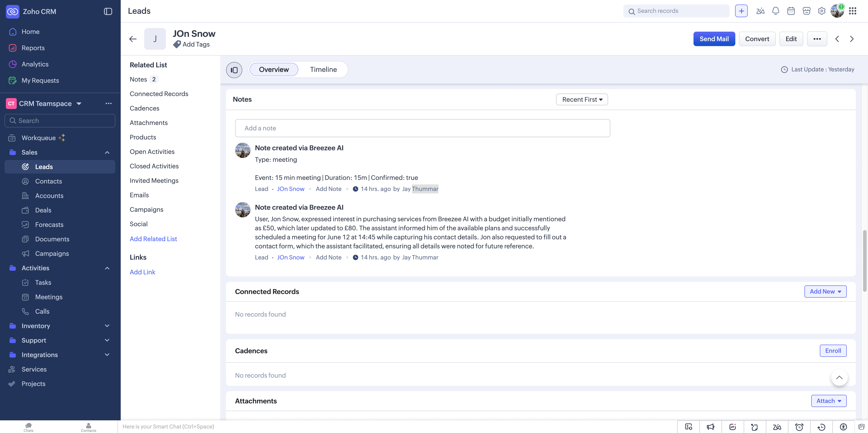Open the setup gear icon
This screenshot has height=433, width=868.
pyautogui.click(x=821, y=11)
